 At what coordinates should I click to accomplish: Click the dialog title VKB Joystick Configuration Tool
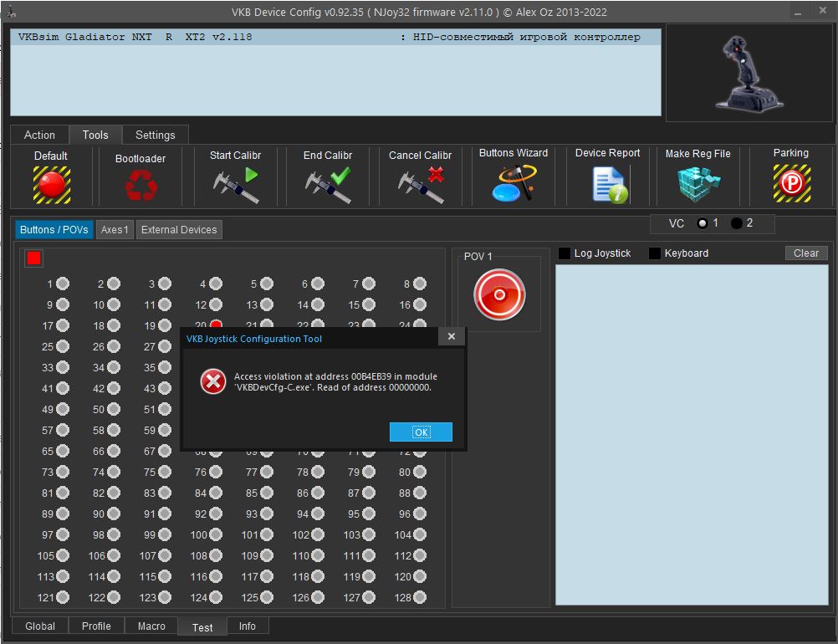[x=254, y=339]
